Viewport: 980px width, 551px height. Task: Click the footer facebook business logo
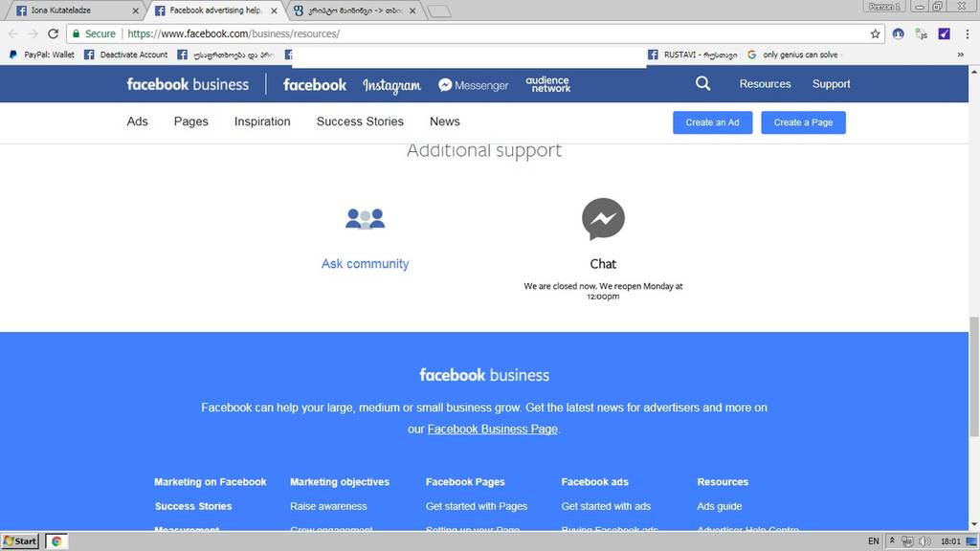click(484, 375)
